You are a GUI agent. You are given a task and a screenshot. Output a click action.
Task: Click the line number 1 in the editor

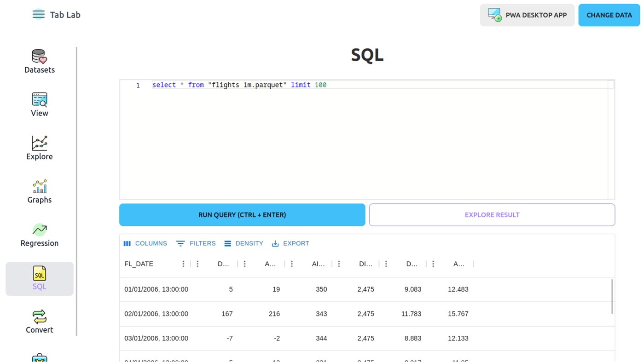(x=138, y=85)
